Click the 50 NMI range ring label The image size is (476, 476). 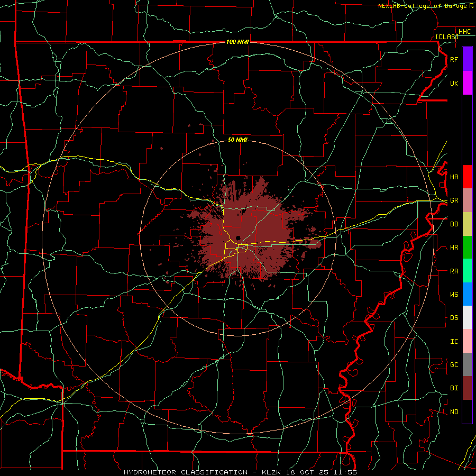coord(237,140)
